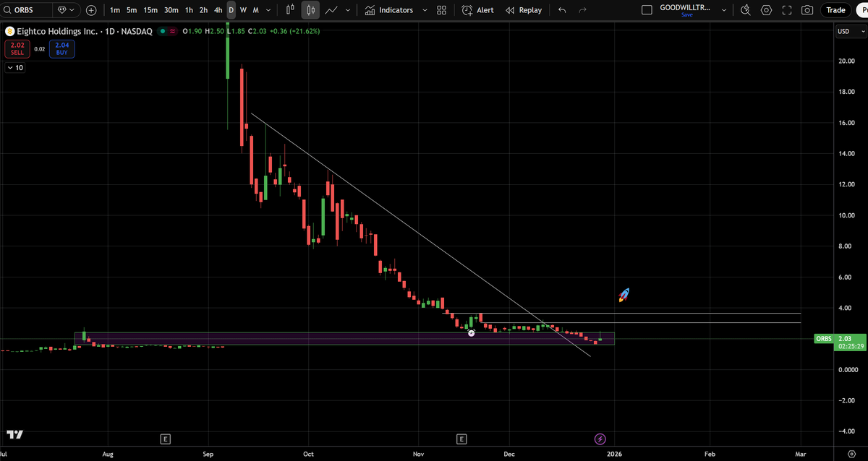Open the quick search lightning icon

tap(746, 10)
